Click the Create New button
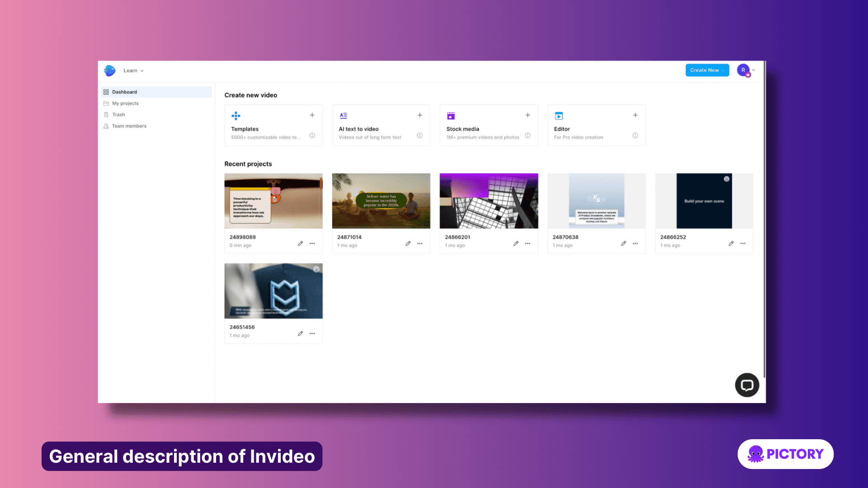The image size is (868, 488). click(x=707, y=70)
